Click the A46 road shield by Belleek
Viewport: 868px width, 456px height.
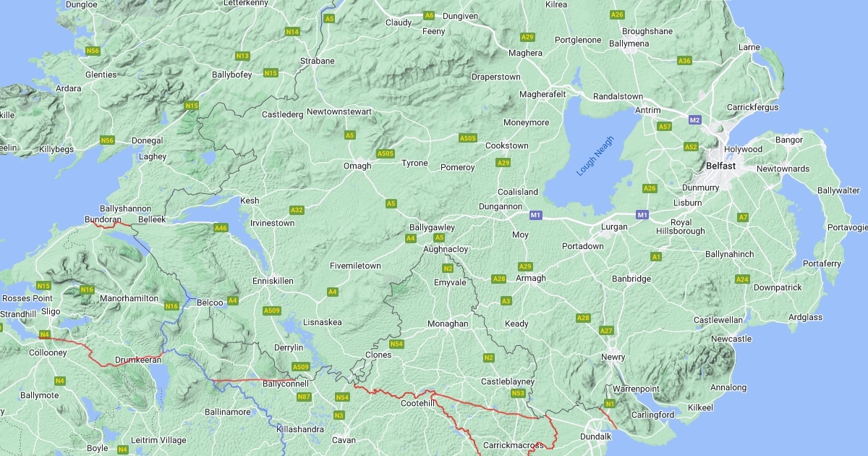tap(221, 228)
